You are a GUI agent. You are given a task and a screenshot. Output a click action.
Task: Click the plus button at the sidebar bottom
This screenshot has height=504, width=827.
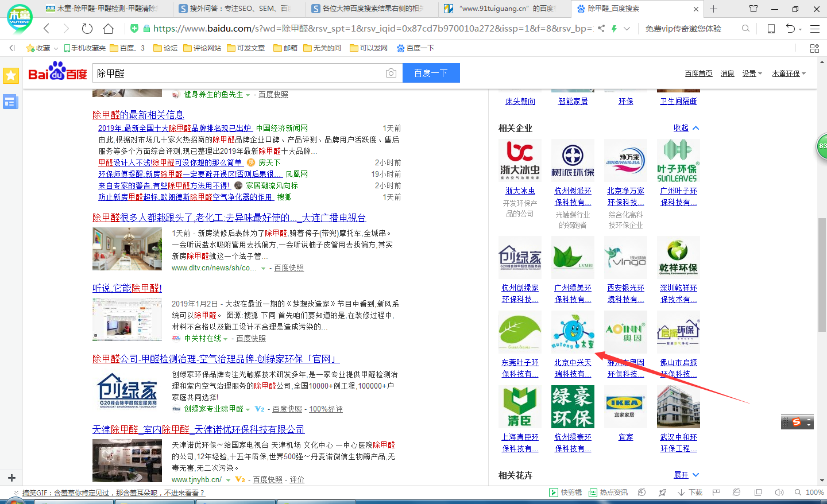pyautogui.click(x=11, y=478)
